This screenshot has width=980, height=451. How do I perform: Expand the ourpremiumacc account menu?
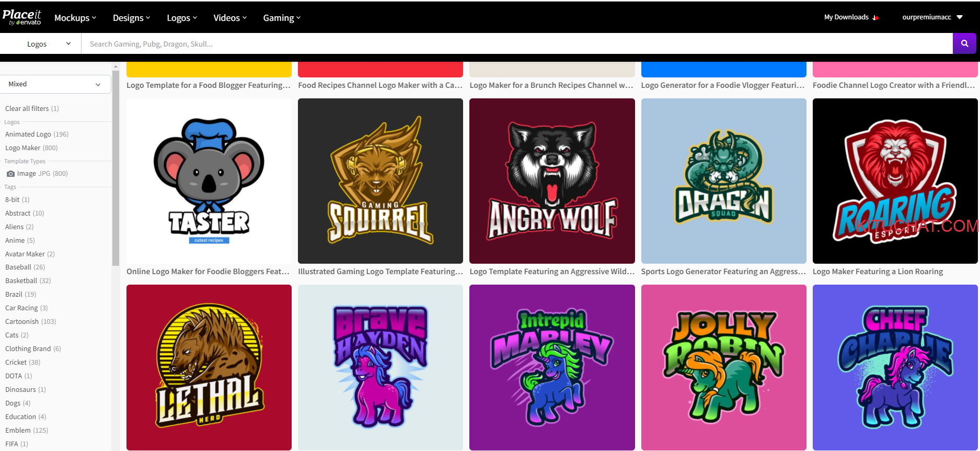coord(932,17)
